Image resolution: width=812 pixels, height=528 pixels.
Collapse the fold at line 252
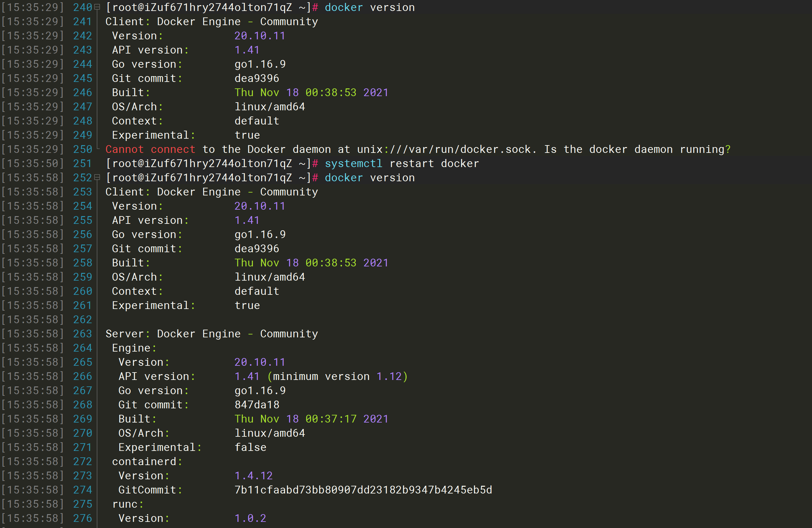[x=97, y=177]
